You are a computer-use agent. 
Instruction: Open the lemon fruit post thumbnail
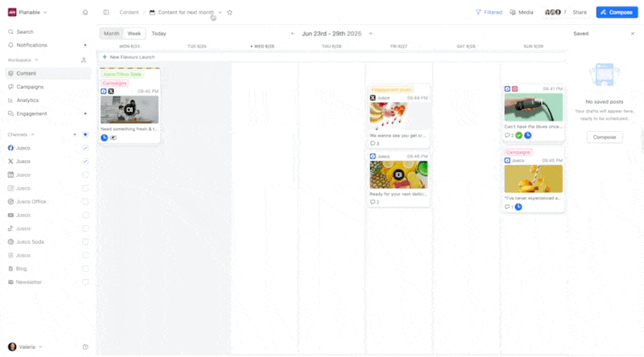[398, 174]
